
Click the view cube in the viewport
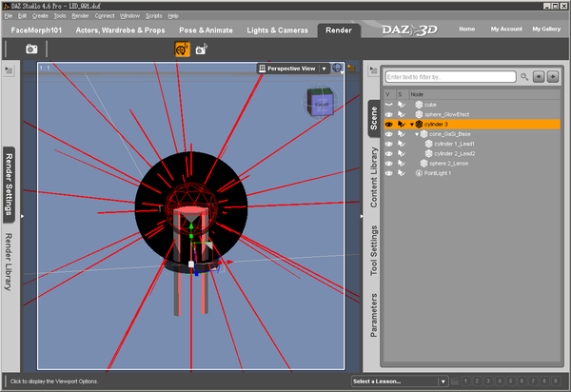click(320, 102)
